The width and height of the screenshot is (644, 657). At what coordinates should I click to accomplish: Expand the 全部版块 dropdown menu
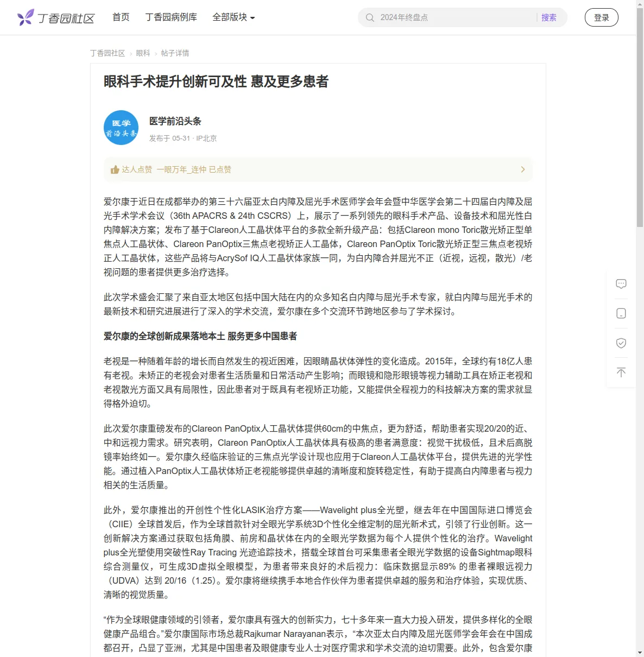(233, 17)
